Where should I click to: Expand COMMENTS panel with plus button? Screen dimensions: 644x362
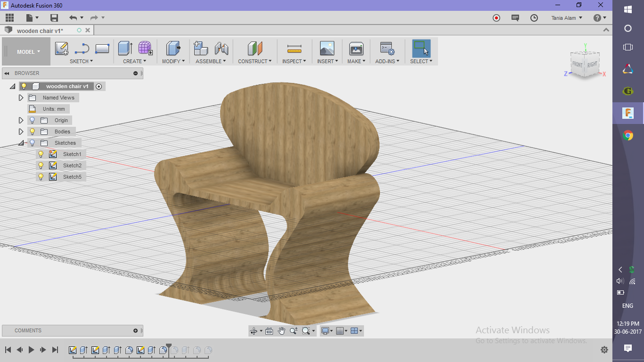(x=135, y=330)
